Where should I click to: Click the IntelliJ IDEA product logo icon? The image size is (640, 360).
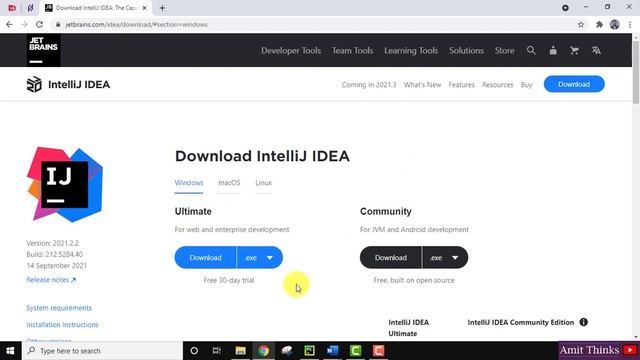(34, 84)
